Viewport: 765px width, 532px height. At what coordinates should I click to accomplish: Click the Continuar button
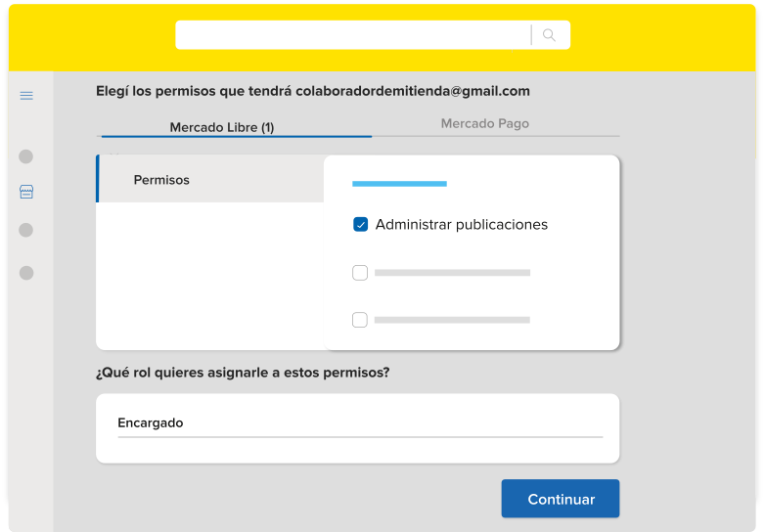pos(561,499)
